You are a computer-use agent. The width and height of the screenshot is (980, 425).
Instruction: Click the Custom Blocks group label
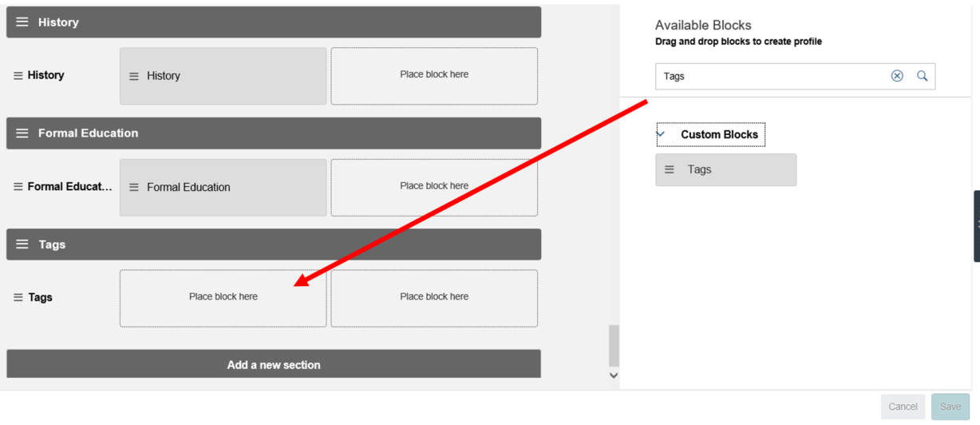[719, 134]
